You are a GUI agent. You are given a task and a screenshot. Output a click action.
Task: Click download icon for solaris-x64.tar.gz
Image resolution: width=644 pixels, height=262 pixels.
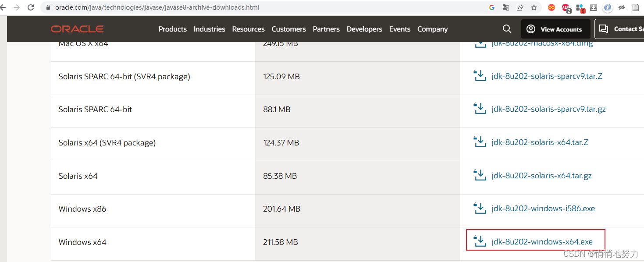coord(480,175)
